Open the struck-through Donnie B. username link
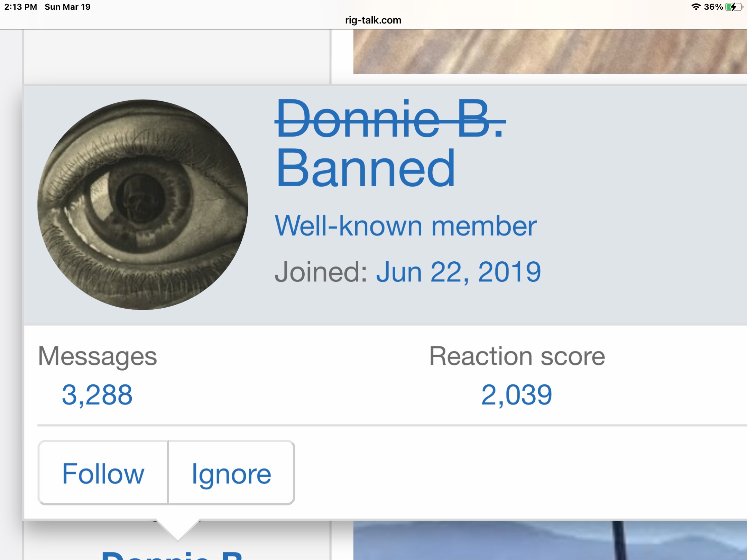The height and width of the screenshot is (560, 747). (x=390, y=119)
